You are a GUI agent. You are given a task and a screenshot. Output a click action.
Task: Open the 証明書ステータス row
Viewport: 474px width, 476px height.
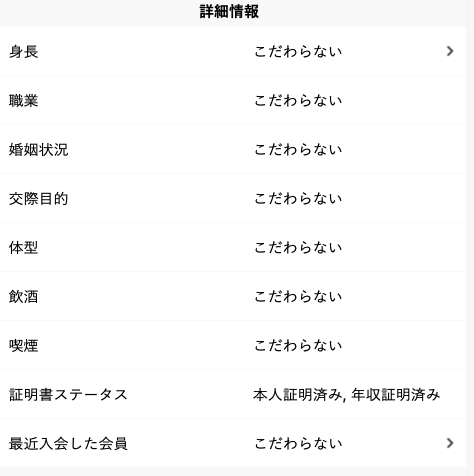coord(233,394)
